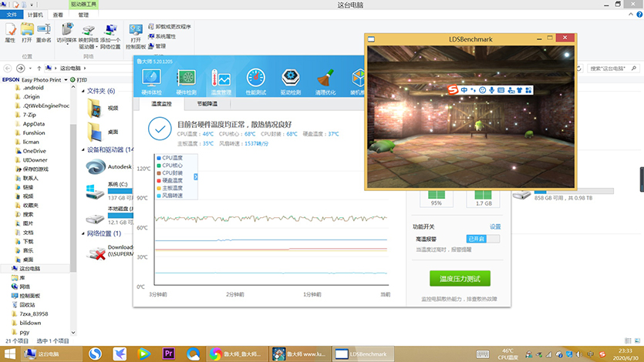Collapse chart legend with blue arrow
The image size is (644, 362).
(x=195, y=176)
